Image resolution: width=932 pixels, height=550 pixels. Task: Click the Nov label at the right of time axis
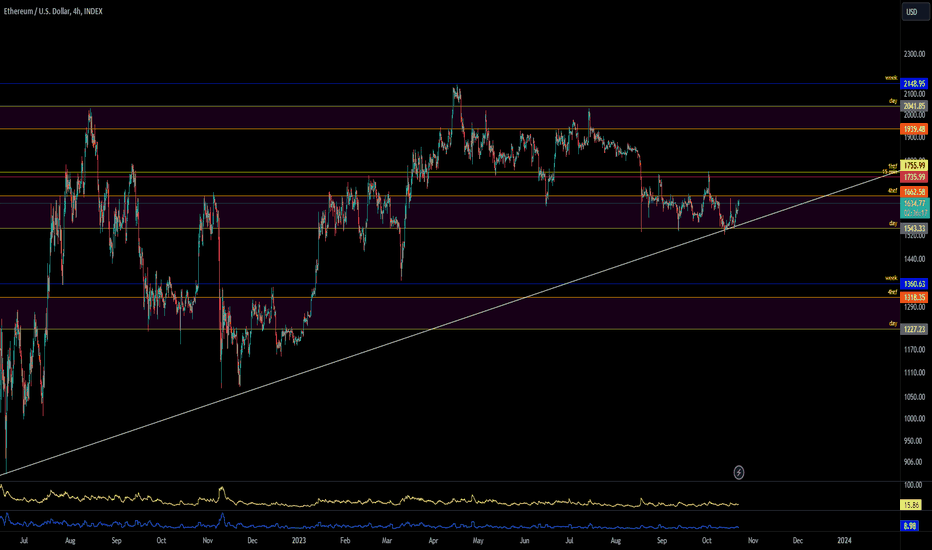coord(752,540)
